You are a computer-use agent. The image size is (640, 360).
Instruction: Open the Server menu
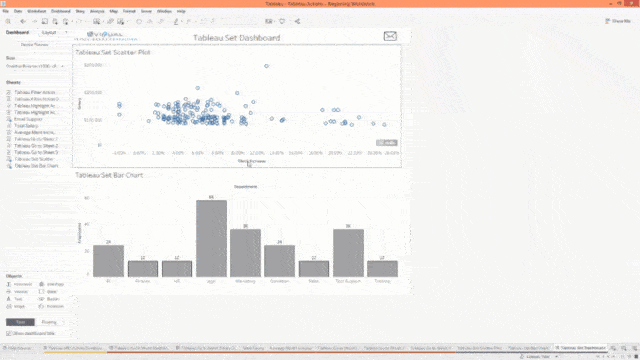coord(146,11)
